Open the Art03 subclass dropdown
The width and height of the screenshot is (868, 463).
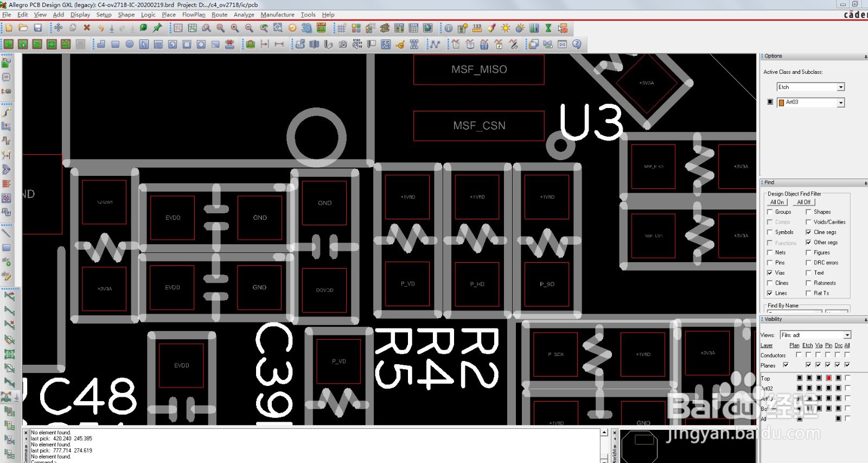coord(841,103)
